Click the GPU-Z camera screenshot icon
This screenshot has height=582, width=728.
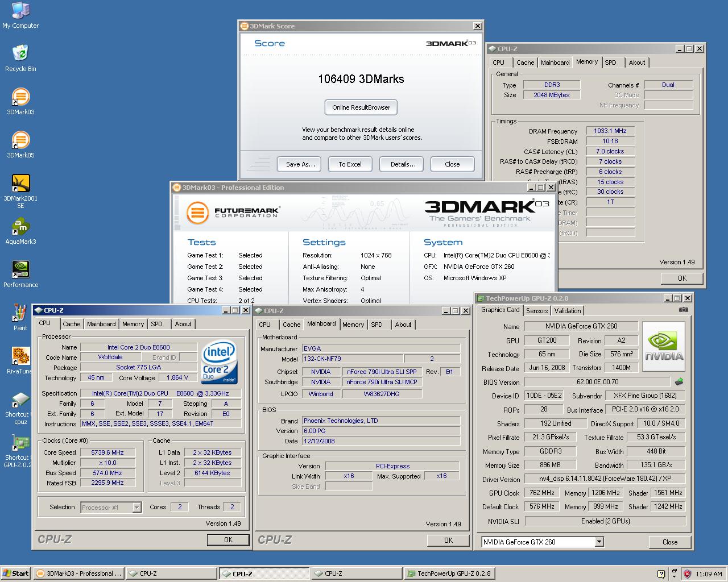coord(683,310)
